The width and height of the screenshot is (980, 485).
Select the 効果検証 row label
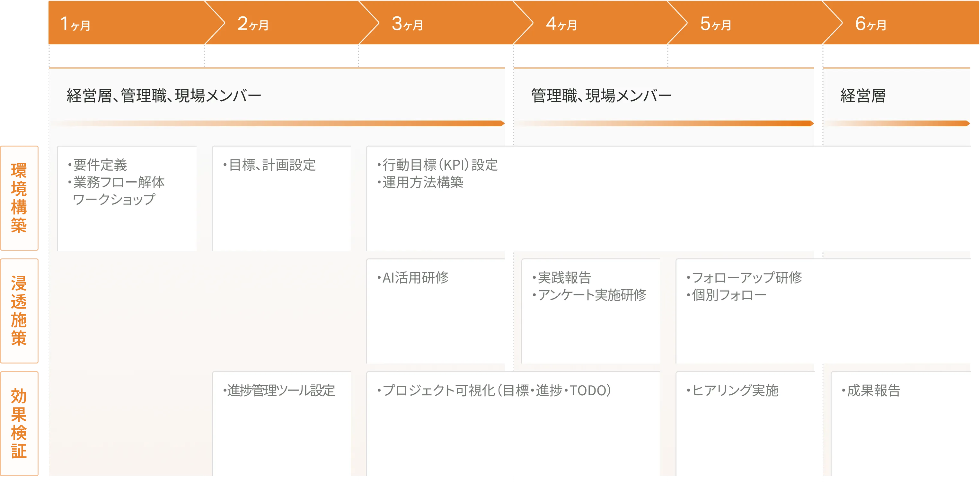(19, 423)
